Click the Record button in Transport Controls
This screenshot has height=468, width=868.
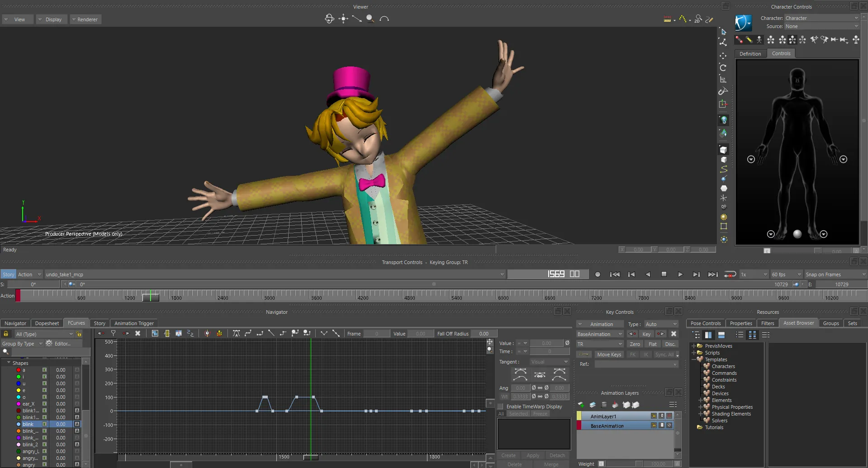click(x=598, y=274)
